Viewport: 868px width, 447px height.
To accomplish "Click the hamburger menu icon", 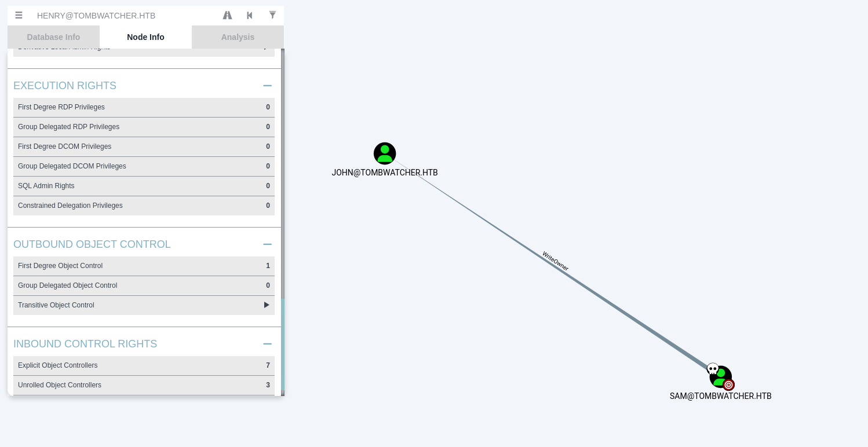I will [x=19, y=16].
